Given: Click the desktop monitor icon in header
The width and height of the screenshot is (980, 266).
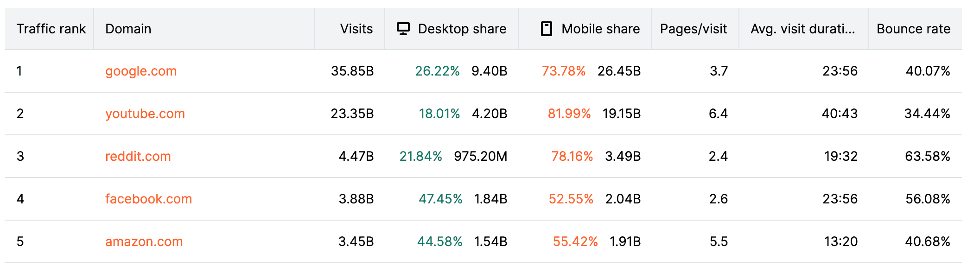Looking at the screenshot, I should [403, 29].
